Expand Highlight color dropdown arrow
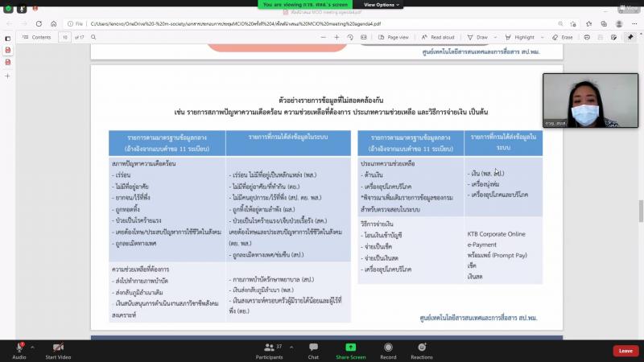 coord(542,37)
